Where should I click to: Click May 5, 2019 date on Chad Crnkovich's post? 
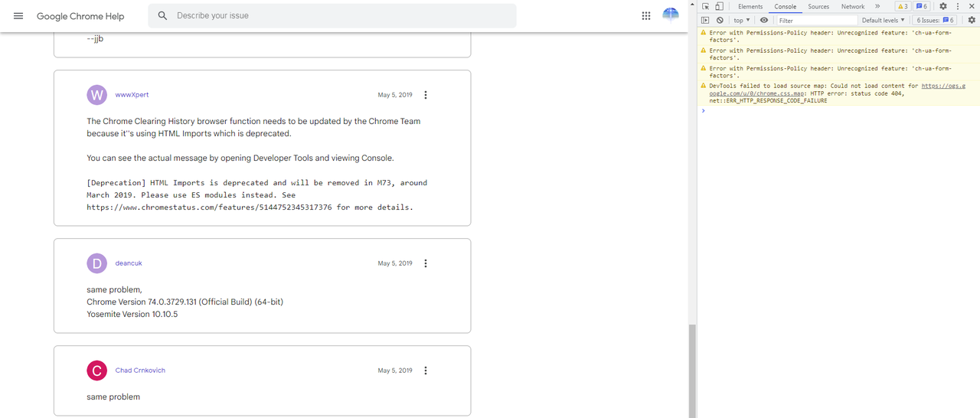coord(395,371)
